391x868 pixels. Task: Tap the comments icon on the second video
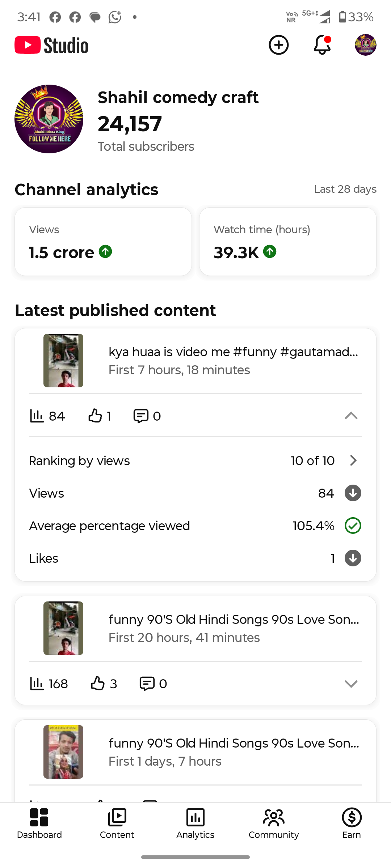(x=147, y=684)
